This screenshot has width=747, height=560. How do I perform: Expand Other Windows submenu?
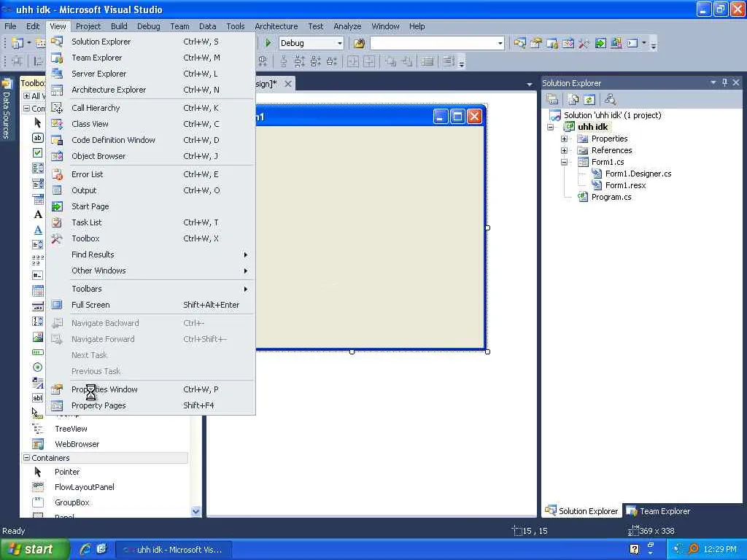150,271
